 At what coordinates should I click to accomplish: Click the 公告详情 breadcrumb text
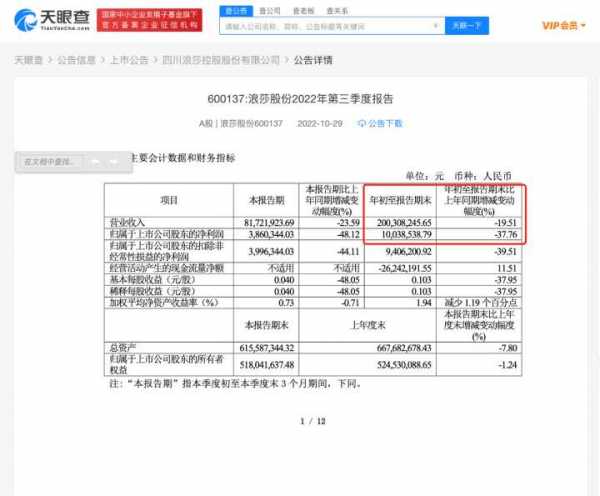313,60
